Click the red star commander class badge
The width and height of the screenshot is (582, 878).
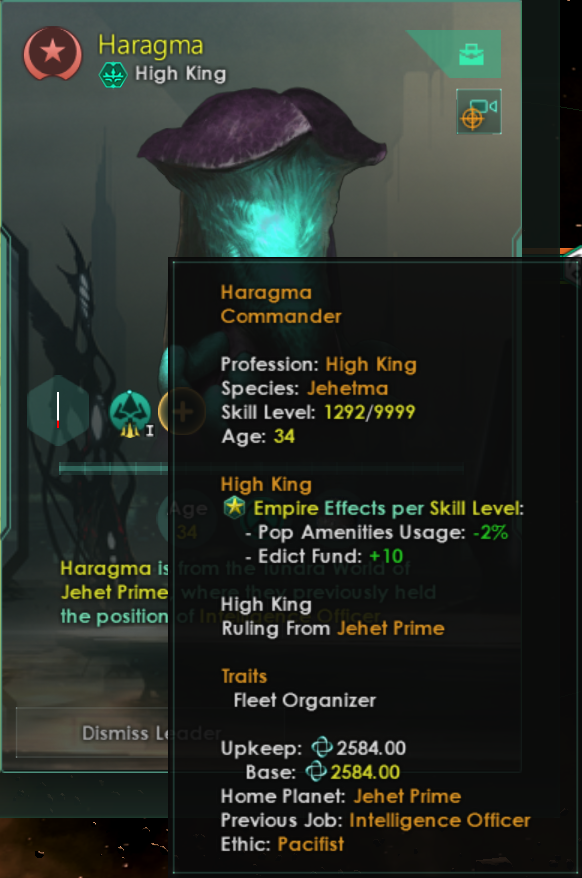pos(53,55)
